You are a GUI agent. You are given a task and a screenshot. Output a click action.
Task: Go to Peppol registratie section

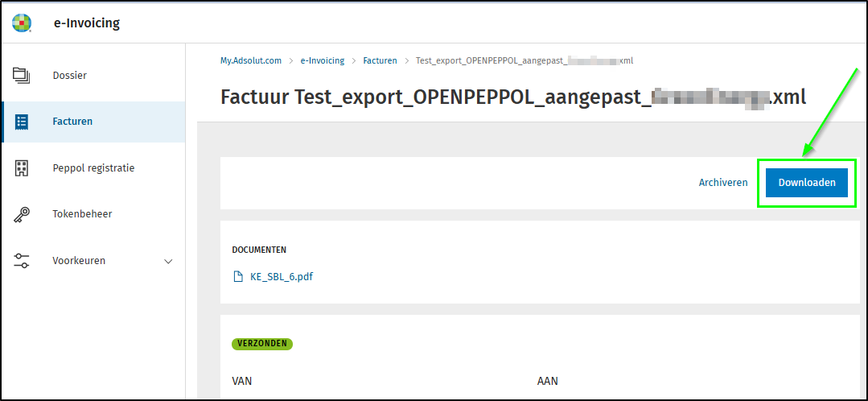point(93,168)
